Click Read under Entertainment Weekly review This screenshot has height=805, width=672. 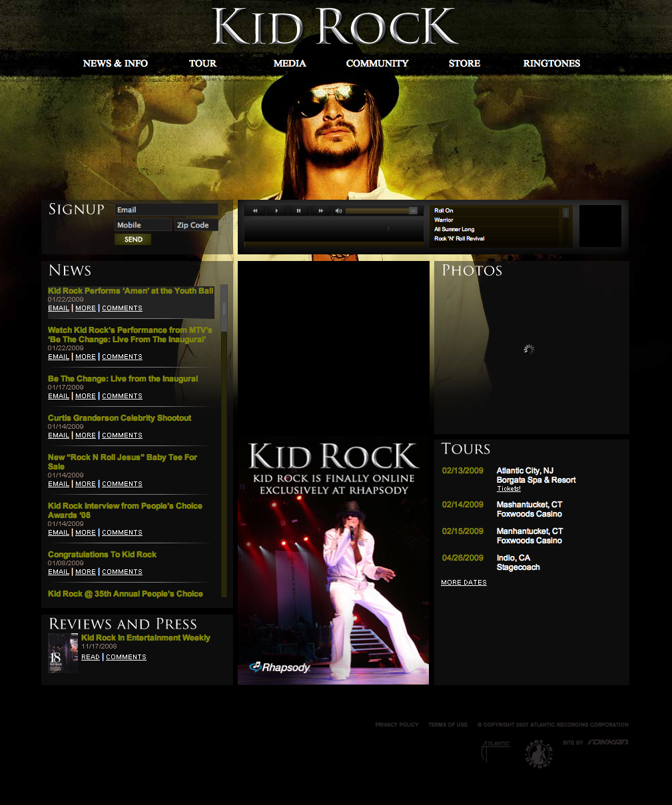pyautogui.click(x=91, y=657)
